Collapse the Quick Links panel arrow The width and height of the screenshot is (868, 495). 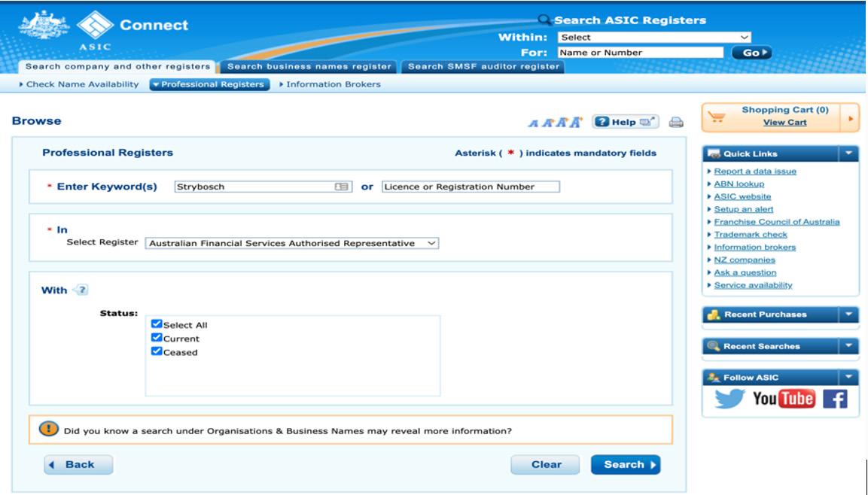pos(848,153)
